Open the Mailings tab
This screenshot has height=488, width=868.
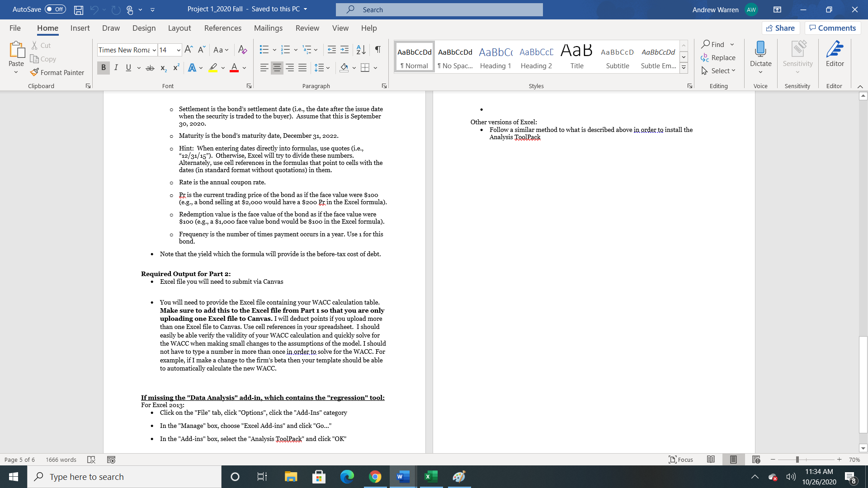(x=268, y=28)
